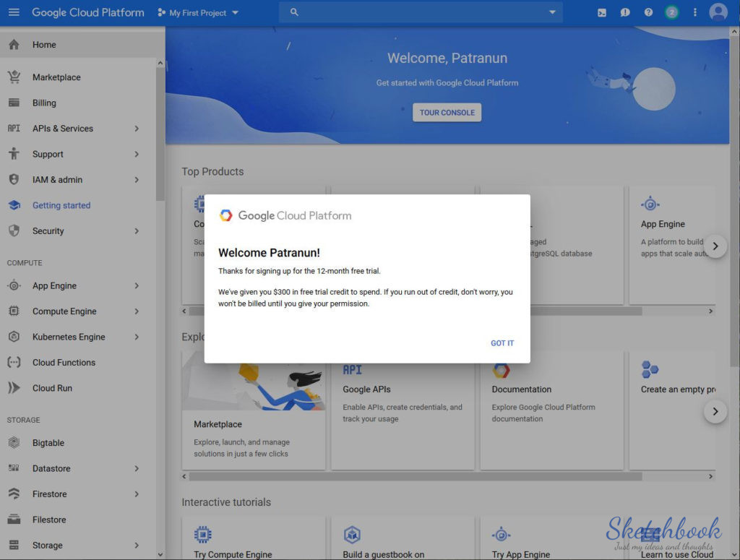
Task: Click the Home house icon
Action: point(14,45)
